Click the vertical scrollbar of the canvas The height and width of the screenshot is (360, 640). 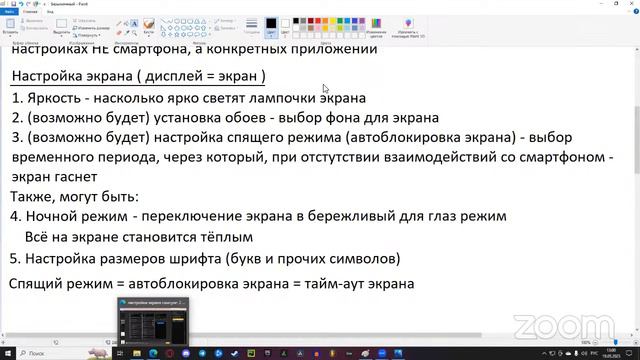click(637, 139)
